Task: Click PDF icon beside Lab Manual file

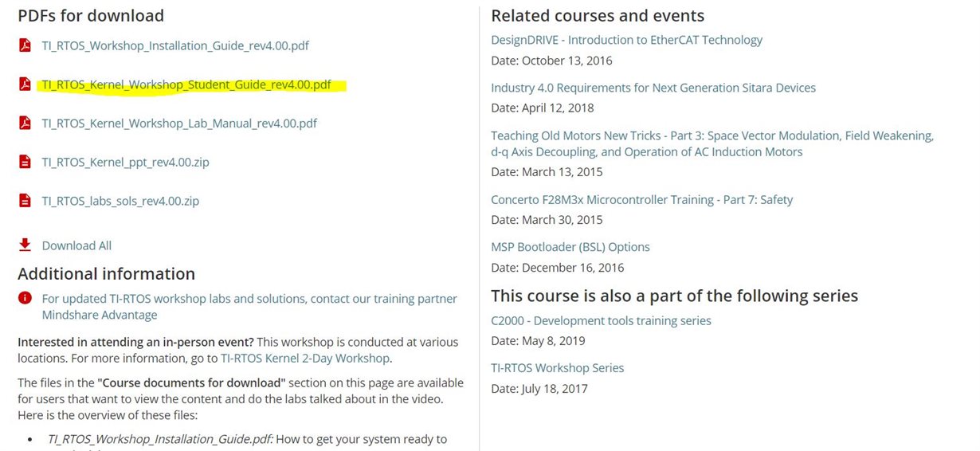Action: (x=25, y=124)
